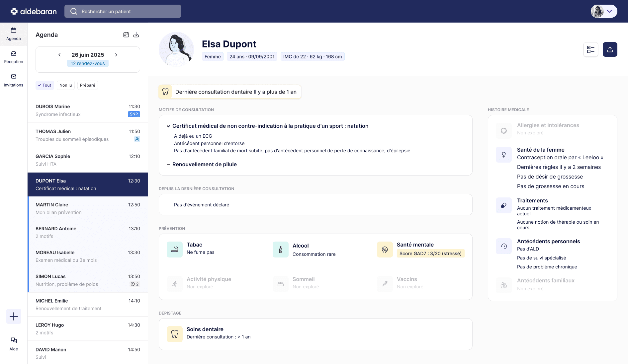Click the IMC de 22 · 62 kg · 168 cm tag
This screenshot has width=628, height=364.
pos(313,57)
